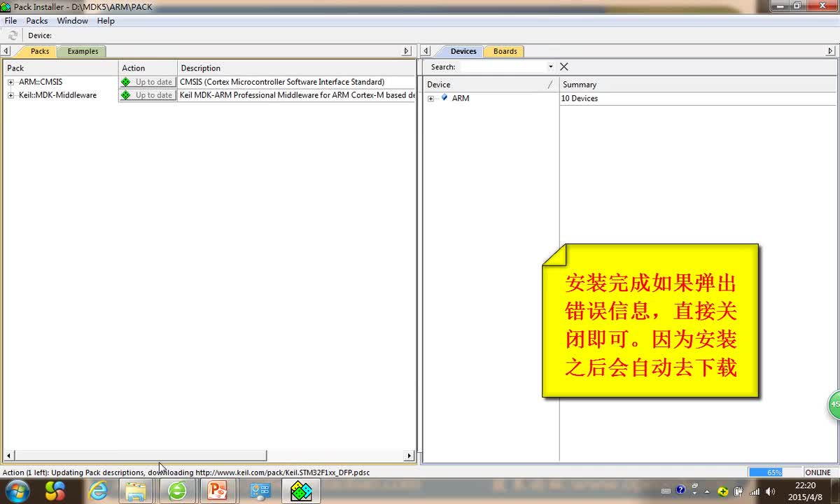Open the green browser taskbar icon
The image size is (840, 504).
177,491
